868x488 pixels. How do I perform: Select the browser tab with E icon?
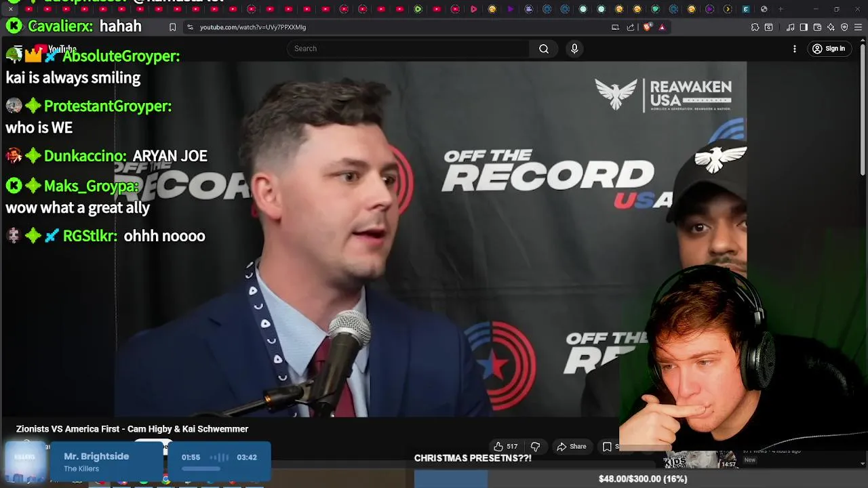tap(746, 9)
